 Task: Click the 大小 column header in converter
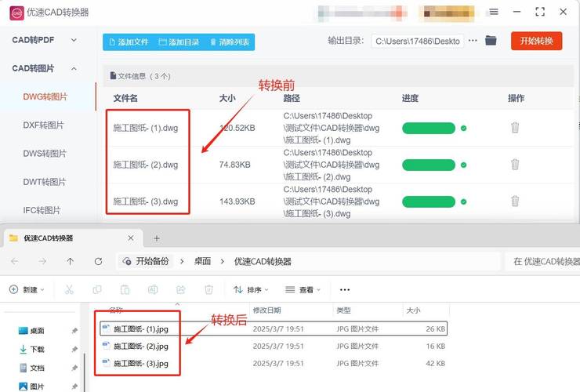coord(227,99)
